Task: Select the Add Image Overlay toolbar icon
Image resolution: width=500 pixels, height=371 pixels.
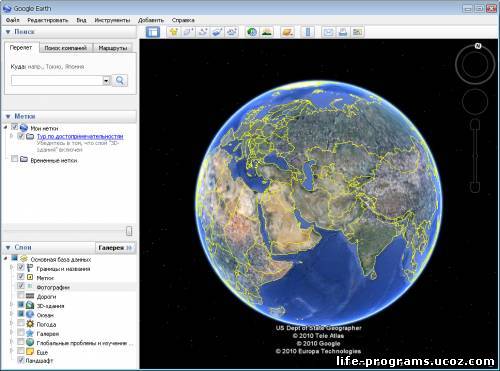Action: coord(217,32)
